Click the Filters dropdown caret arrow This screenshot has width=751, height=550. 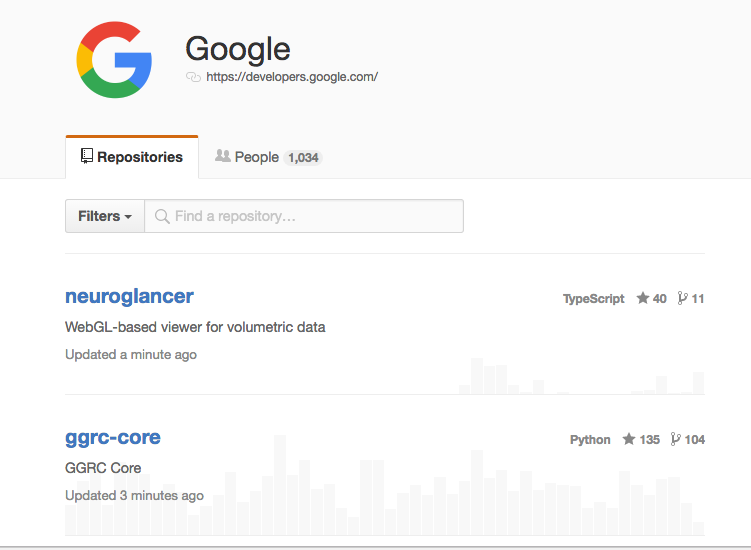click(128, 217)
